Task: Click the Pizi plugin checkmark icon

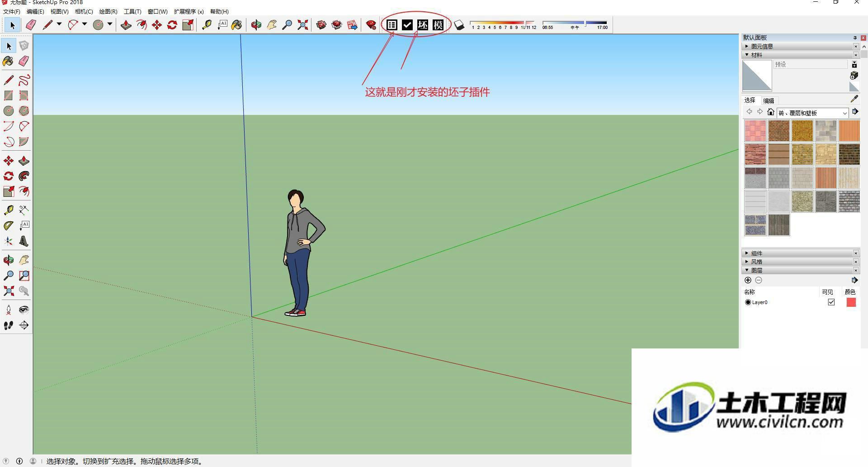Action: pos(407,25)
